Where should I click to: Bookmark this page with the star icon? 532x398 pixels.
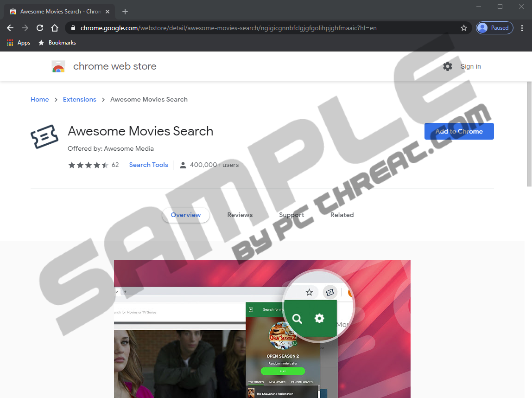coord(464,28)
